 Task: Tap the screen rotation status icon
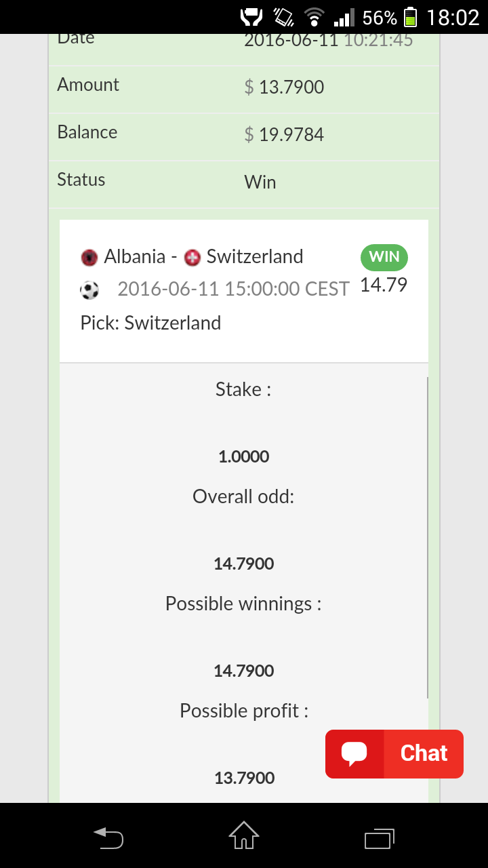coord(283,17)
